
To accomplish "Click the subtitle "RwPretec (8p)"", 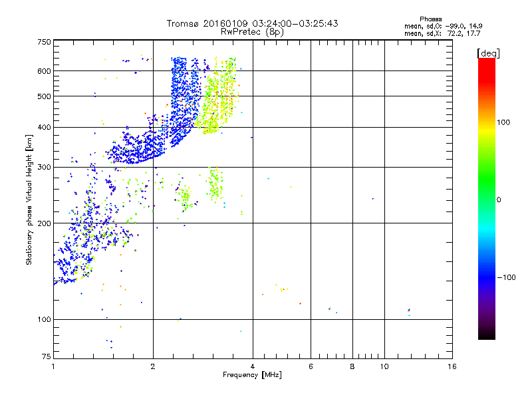I will pyautogui.click(x=252, y=32).
